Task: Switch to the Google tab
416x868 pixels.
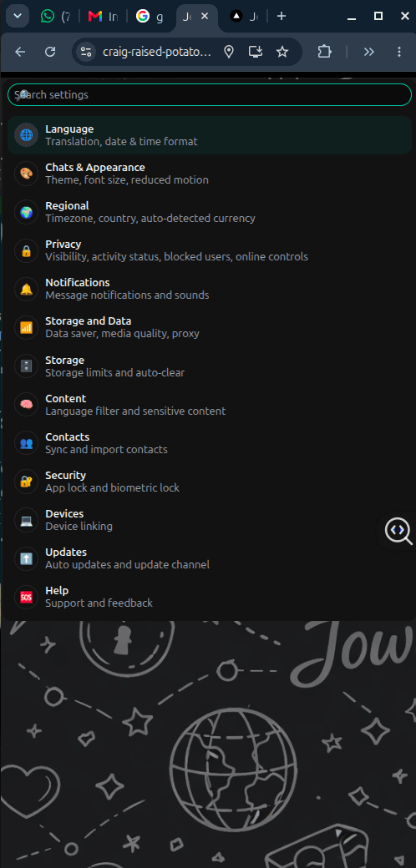Action: [x=150, y=17]
